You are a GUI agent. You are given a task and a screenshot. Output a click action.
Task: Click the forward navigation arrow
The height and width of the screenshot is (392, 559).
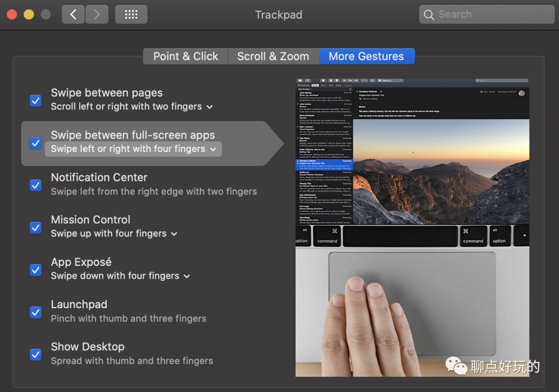click(x=97, y=14)
